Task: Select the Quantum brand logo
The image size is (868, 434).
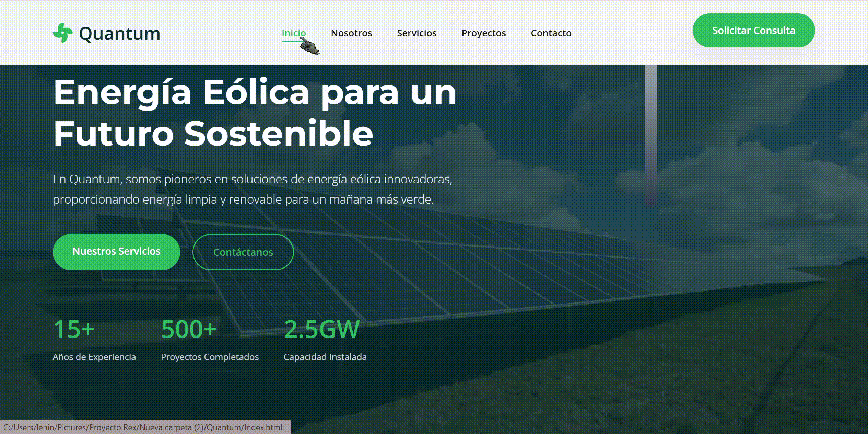Action: (106, 33)
